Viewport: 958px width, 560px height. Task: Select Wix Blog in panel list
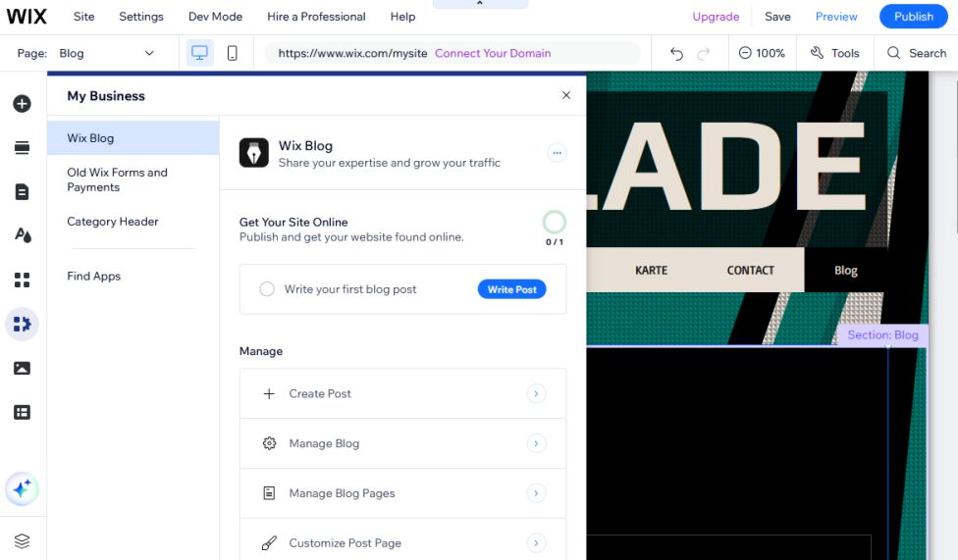click(x=133, y=138)
